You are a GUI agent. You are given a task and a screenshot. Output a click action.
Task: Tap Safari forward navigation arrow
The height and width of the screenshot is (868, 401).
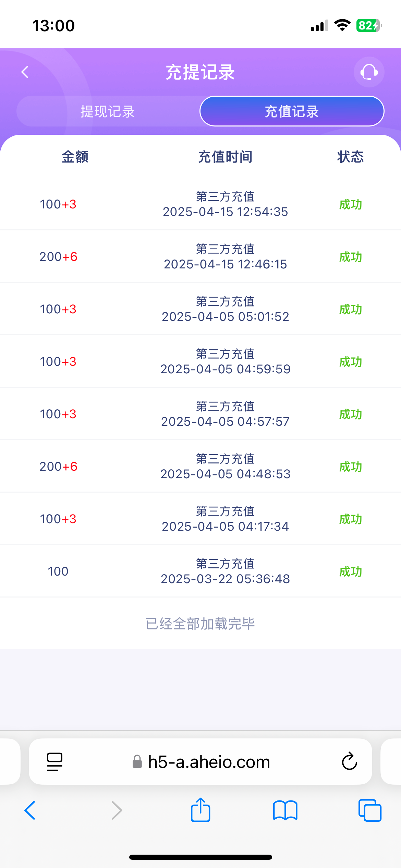tap(117, 810)
